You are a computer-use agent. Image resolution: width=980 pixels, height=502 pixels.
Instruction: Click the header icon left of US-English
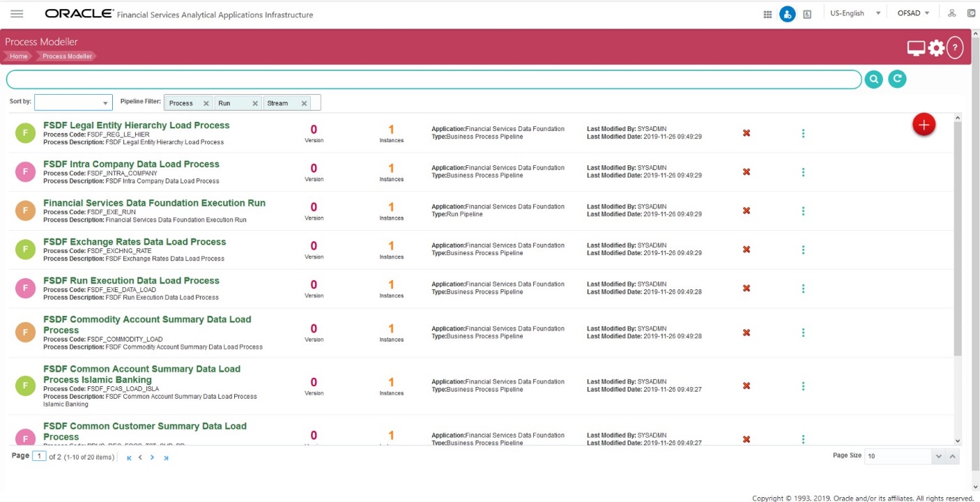807,14
